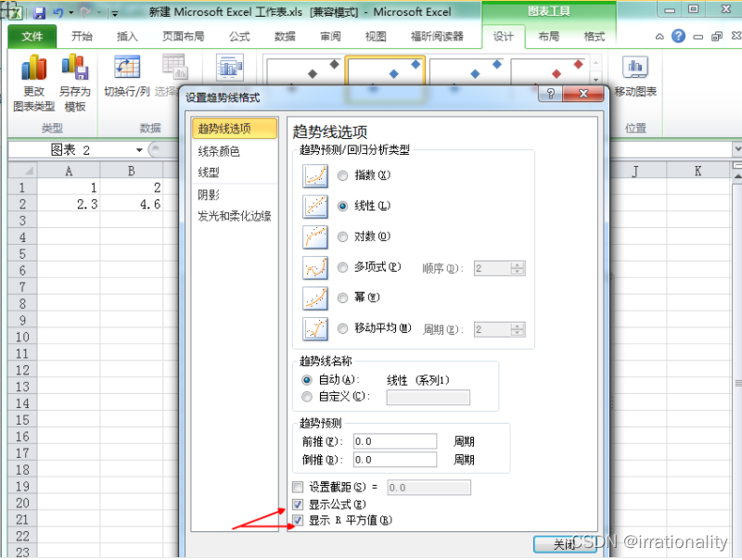Toggle Display Equation (显示公式) checkbox

click(x=298, y=504)
